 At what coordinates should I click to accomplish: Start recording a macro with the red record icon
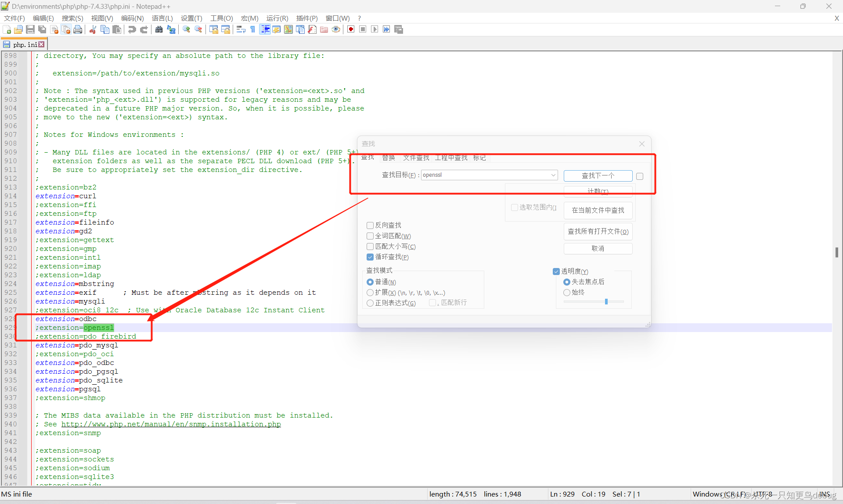(x=351, y=29)
